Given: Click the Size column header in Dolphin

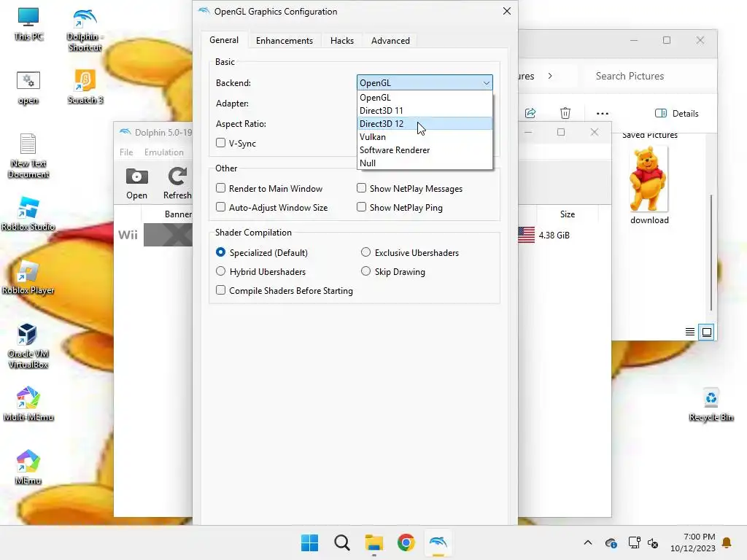Looking at the screenshot, I should pos(568,214).
